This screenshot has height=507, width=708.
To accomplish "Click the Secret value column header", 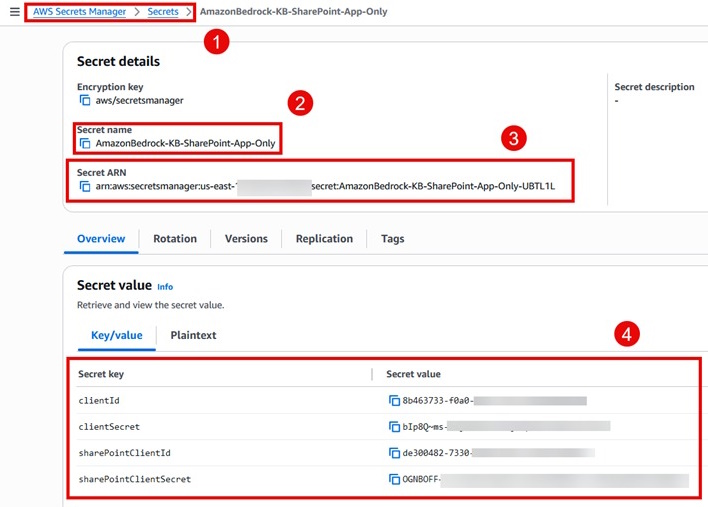I will 413,374.
